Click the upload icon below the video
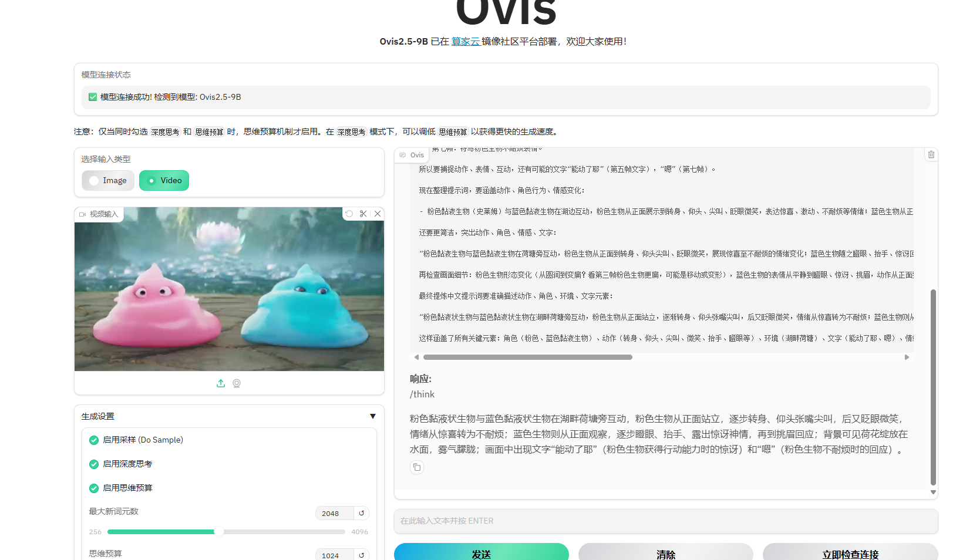 (221, 383)
